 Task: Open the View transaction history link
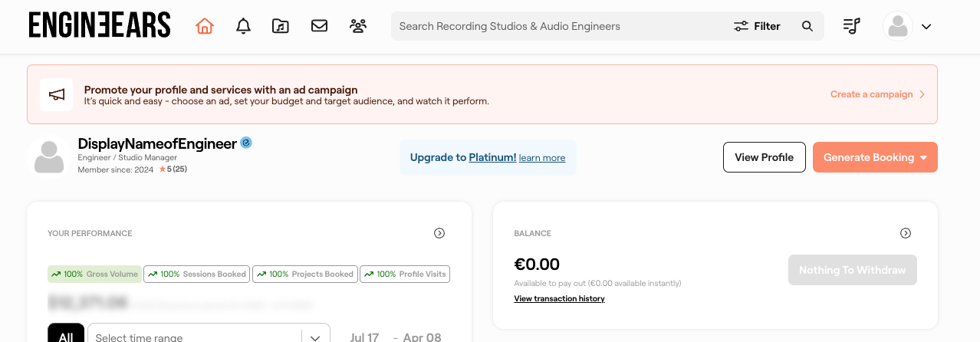point(559,298)
